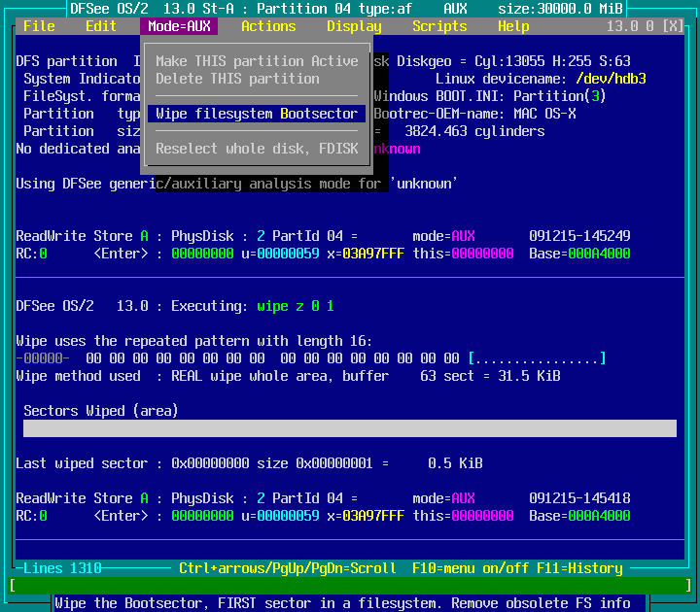Expand the Actions menu
700x612 pixels.
268,26
